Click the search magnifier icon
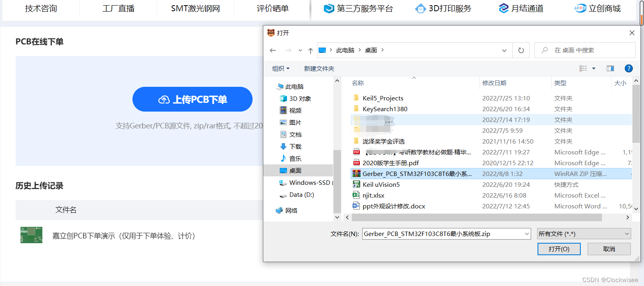Screen dimensions: 644x286 coord(545,50)
